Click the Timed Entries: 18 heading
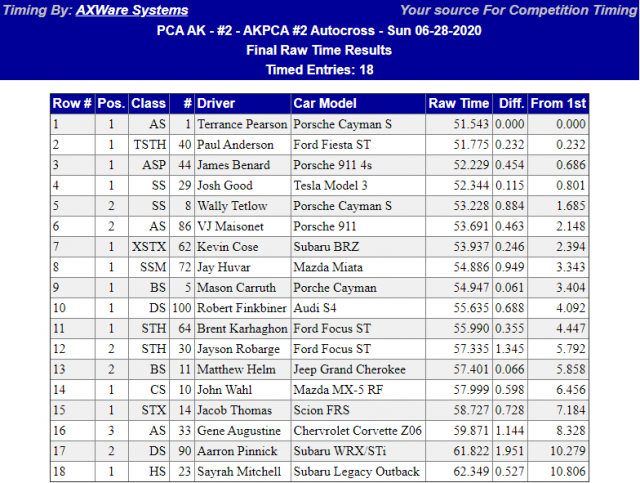 320,69
